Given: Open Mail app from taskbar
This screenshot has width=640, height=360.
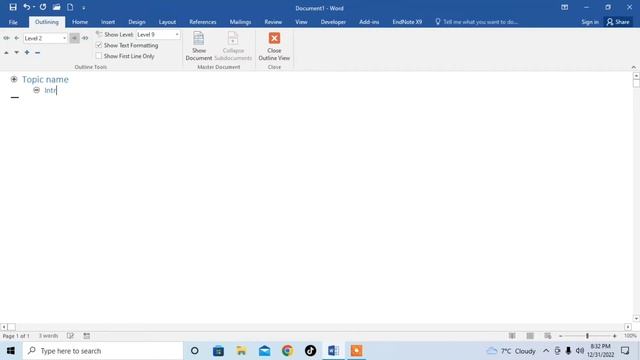Looking at the screenshot, I should [264, 351].
